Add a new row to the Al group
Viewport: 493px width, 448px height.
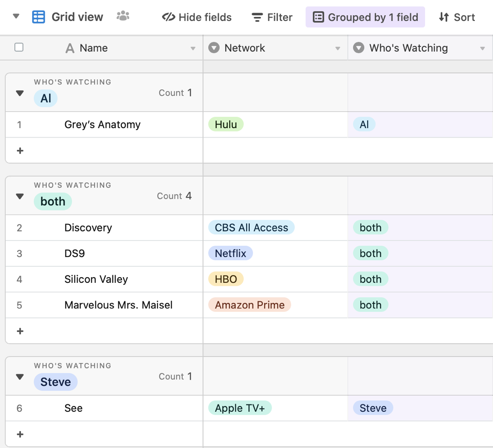[20, 151]
